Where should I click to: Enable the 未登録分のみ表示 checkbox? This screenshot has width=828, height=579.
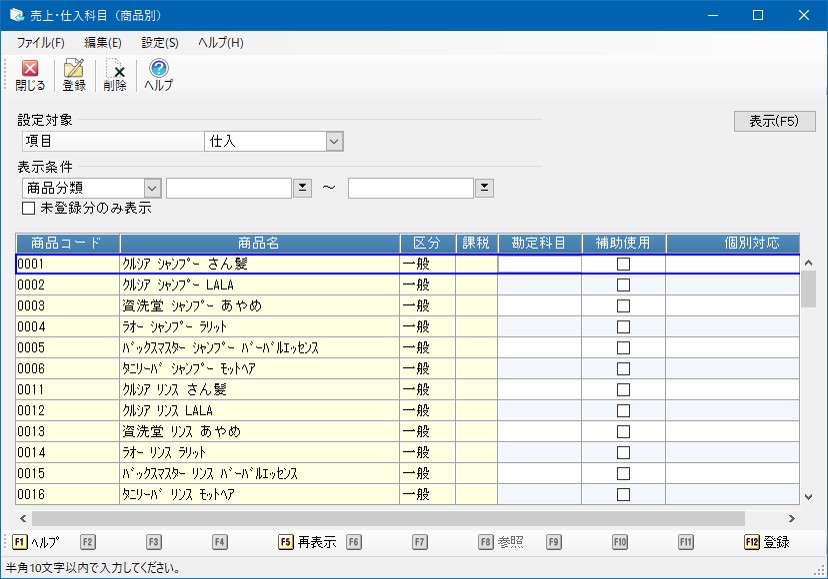click(x=29, y=208)
